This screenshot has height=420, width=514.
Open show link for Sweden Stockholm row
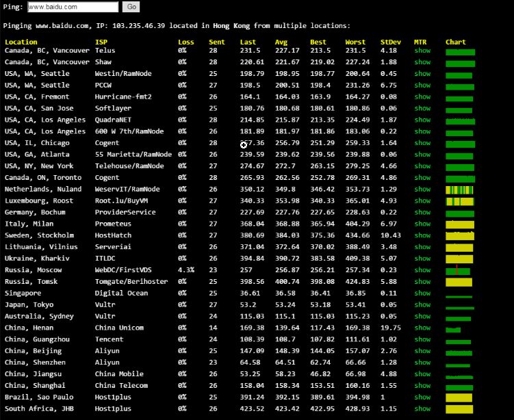click(422, 235)
